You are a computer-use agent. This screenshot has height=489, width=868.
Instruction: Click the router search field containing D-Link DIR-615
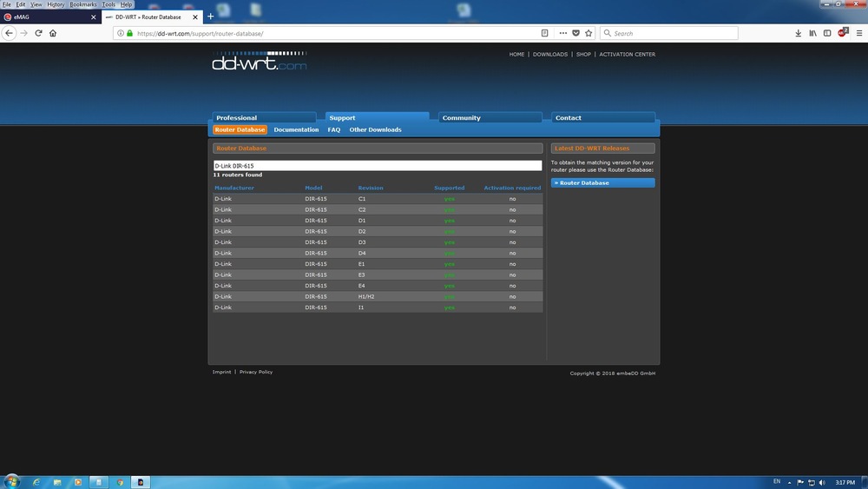click(378, 165)
